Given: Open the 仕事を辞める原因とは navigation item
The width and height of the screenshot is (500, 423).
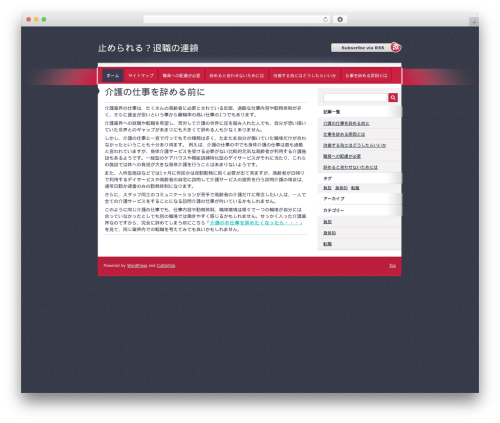Looking at the screenshot, I should coord(366,76).
